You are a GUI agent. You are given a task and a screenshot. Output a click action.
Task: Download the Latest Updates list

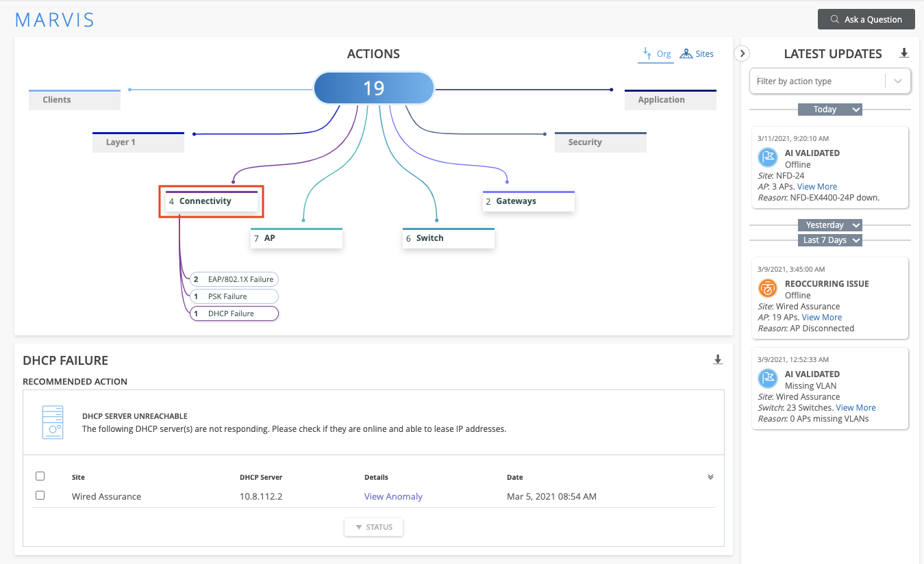click(x=904, y=53)
